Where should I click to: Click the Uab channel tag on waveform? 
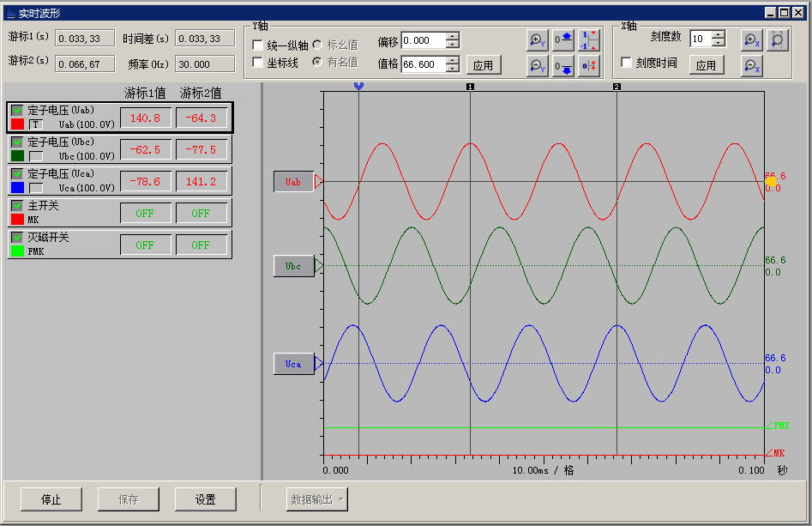[x=293, y=182]
